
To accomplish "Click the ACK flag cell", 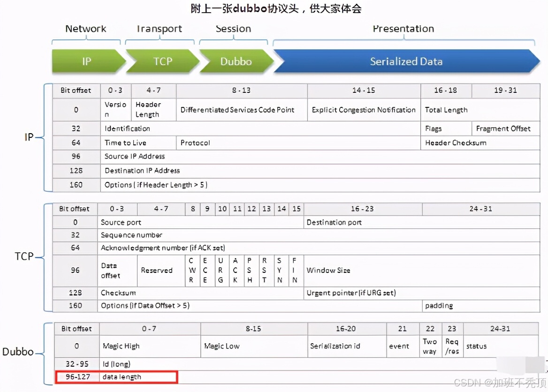I will tap(236, 271).
